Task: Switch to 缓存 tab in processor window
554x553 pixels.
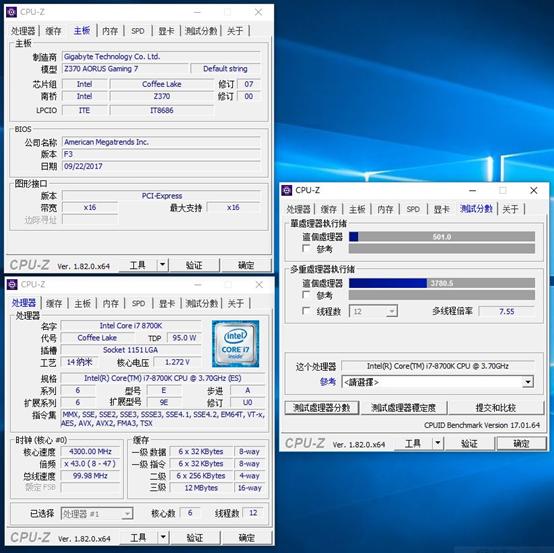Action: 54,304
